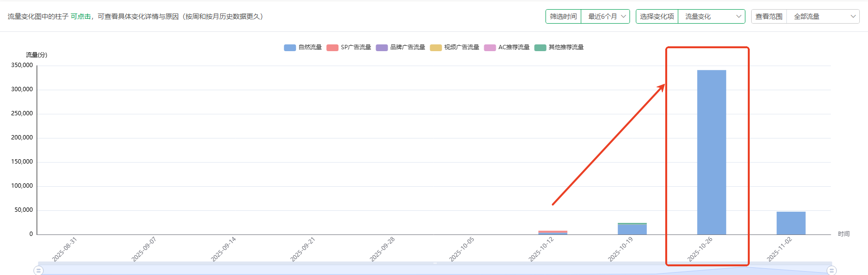Hide the SP广告流量 series in legend
Screen dimensions: 868x275
[349, 47]
